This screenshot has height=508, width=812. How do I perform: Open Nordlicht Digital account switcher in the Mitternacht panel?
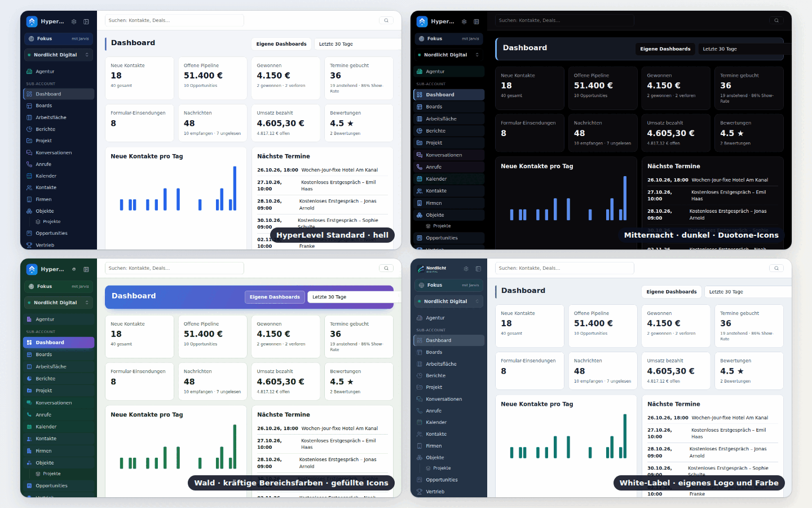point(449,55)
